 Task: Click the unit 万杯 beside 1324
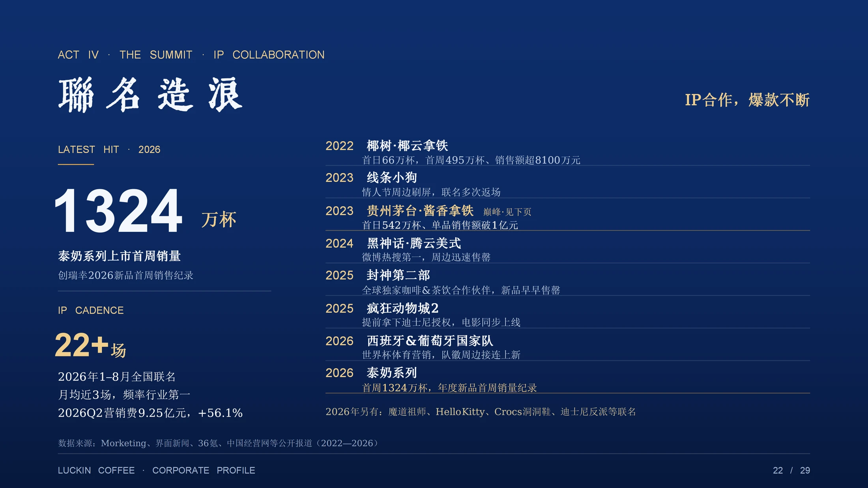click(x=219, y=220)
